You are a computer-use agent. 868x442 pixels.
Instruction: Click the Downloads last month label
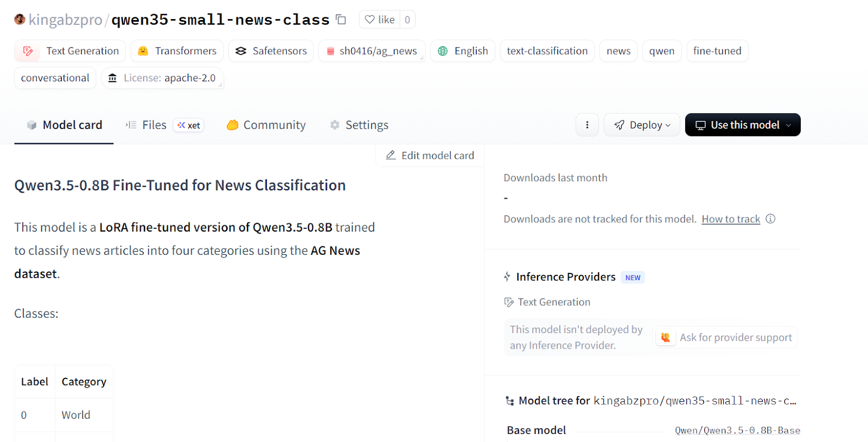[556, 178]
